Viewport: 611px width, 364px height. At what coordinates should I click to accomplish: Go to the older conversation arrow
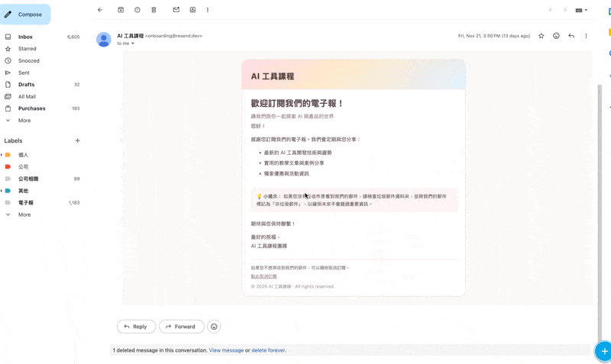(565, 10)
